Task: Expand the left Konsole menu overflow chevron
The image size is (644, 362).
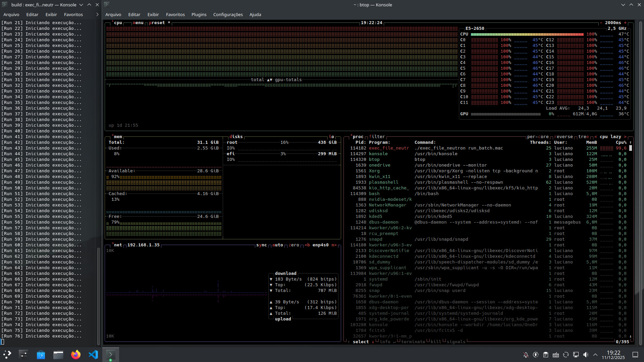Action: [97, 14]
